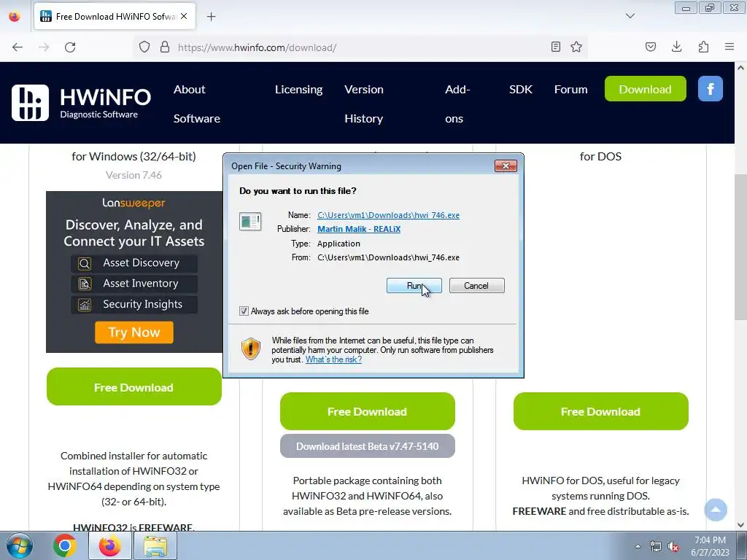Image resolution: width=747 pixels, height=560 pixels.
Task: Click the scroll-to-top circular arrow
Action: pos(716,510)
